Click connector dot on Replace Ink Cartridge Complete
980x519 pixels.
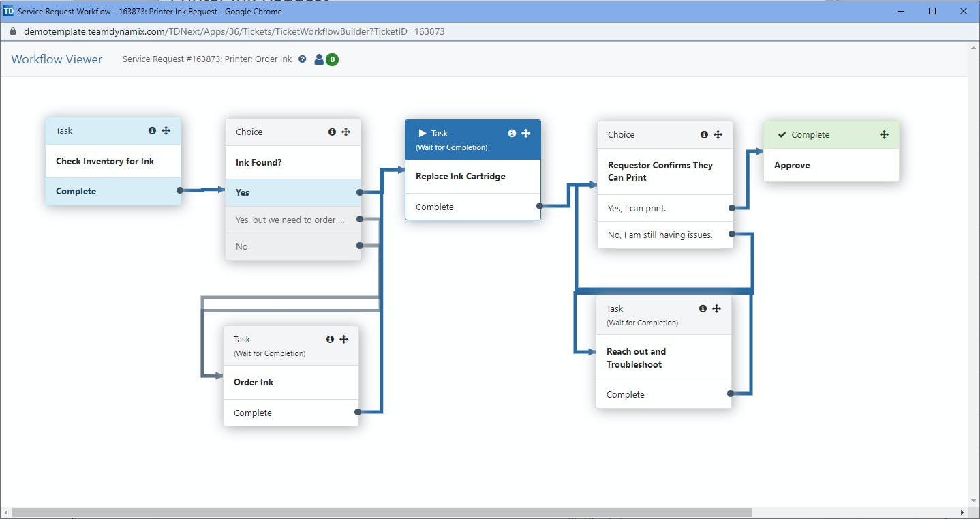539,205
